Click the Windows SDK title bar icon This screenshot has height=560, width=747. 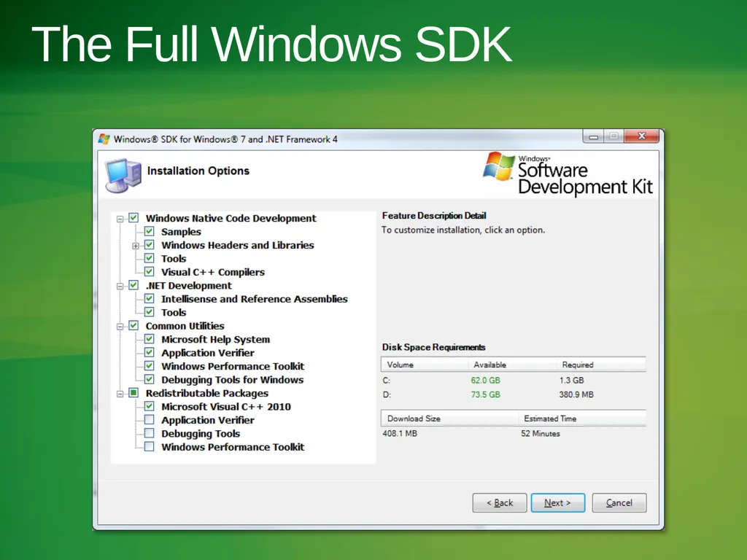(x=104, y=139)
